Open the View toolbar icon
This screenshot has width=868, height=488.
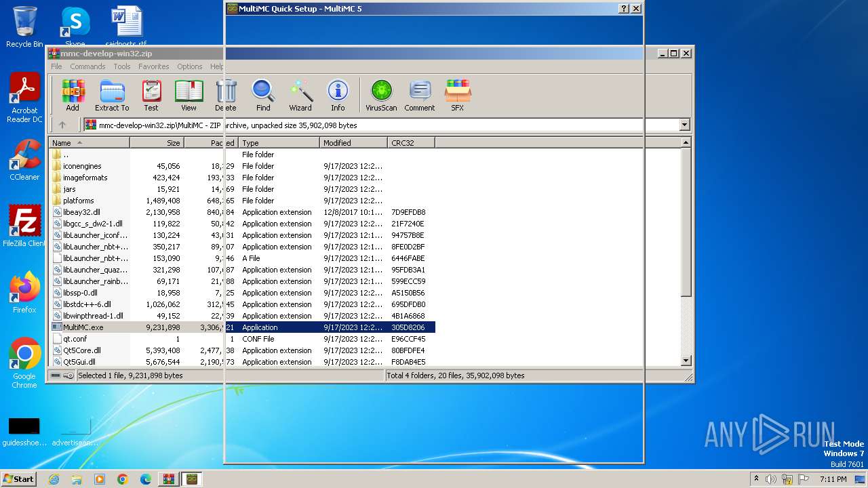click(189, 95)
